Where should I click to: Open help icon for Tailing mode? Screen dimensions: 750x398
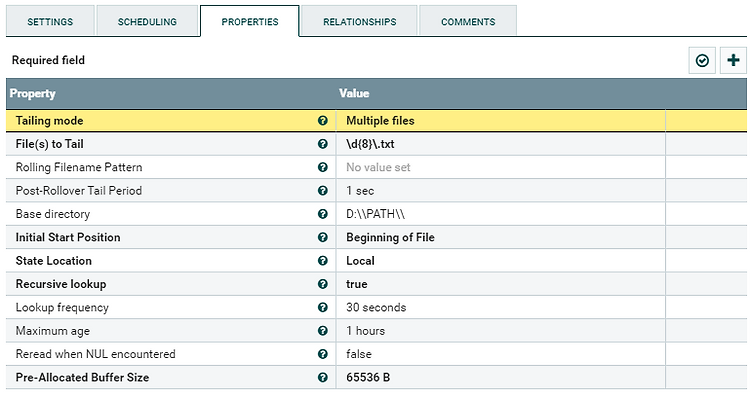click(323, 121)
